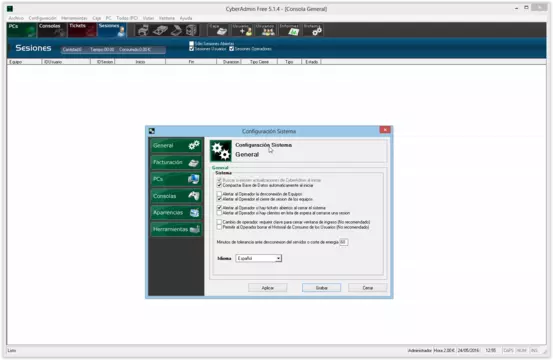
Task: Toggle Compactar Base de Datos automáticamente checkbox
Action: click(219, 185)
